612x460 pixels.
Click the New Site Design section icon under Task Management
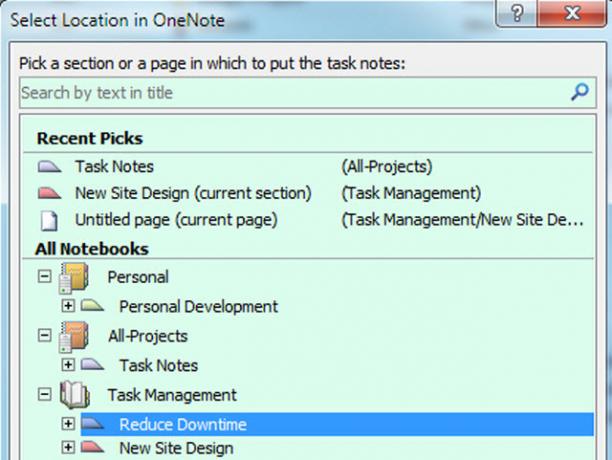(92, 447)
